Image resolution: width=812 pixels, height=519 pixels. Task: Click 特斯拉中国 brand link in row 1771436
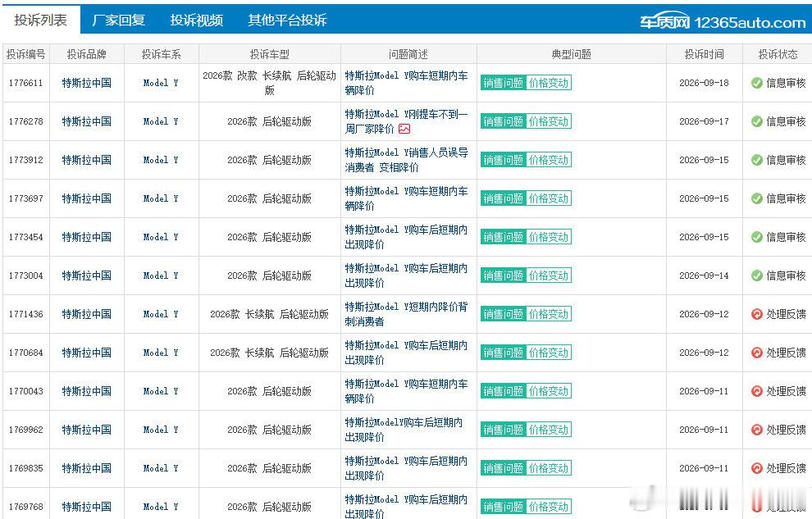[x=86, y=314]
